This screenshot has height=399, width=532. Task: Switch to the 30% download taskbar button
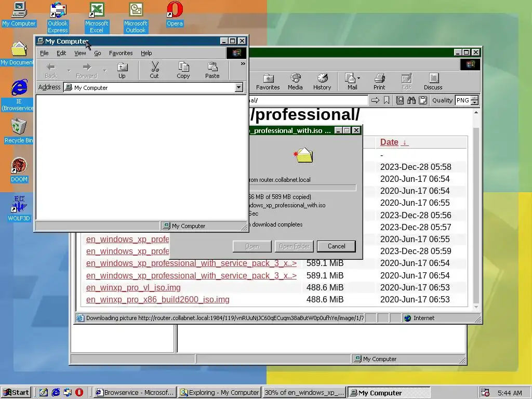(x=304, y=393)
